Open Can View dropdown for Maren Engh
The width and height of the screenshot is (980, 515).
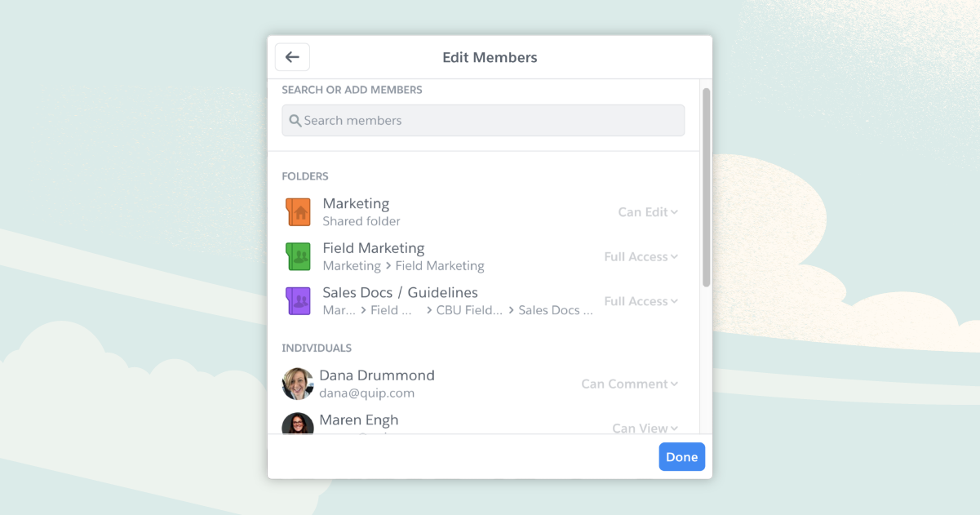(x=645, y=428)
